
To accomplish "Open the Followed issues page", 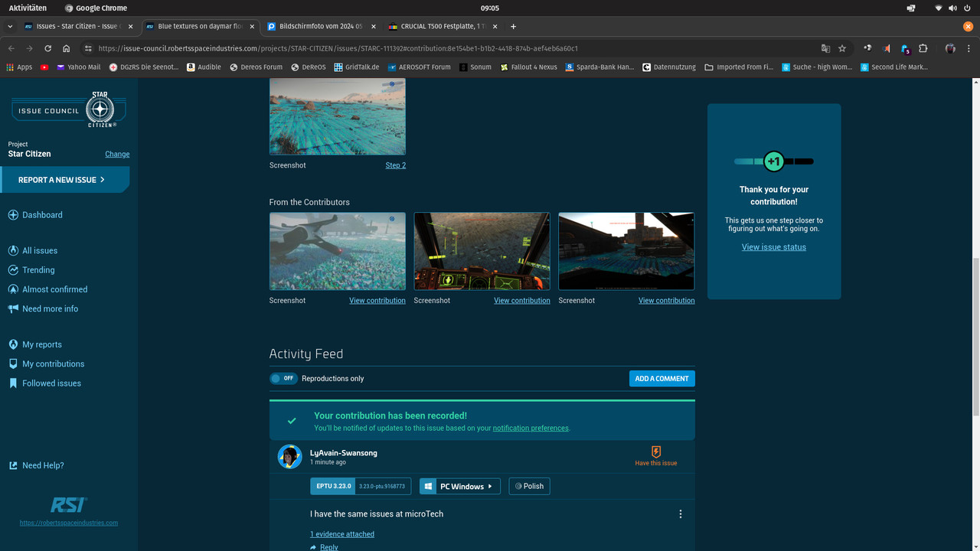I will (x=44, y=383).
